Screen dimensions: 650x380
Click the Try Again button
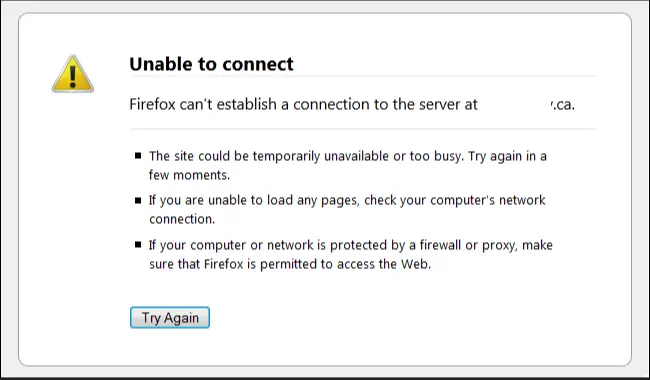[x=170, y=317]
